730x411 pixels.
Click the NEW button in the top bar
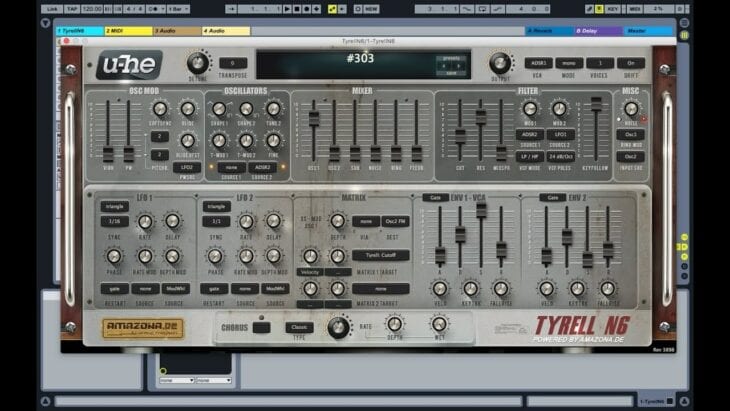[x=371, y=9]
